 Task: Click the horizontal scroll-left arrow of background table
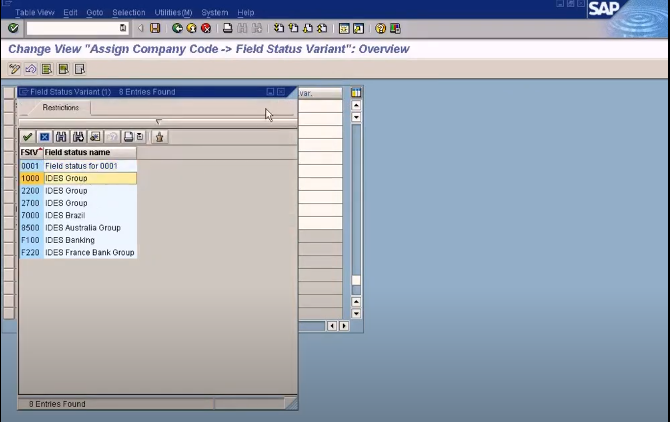click(332, 326)
